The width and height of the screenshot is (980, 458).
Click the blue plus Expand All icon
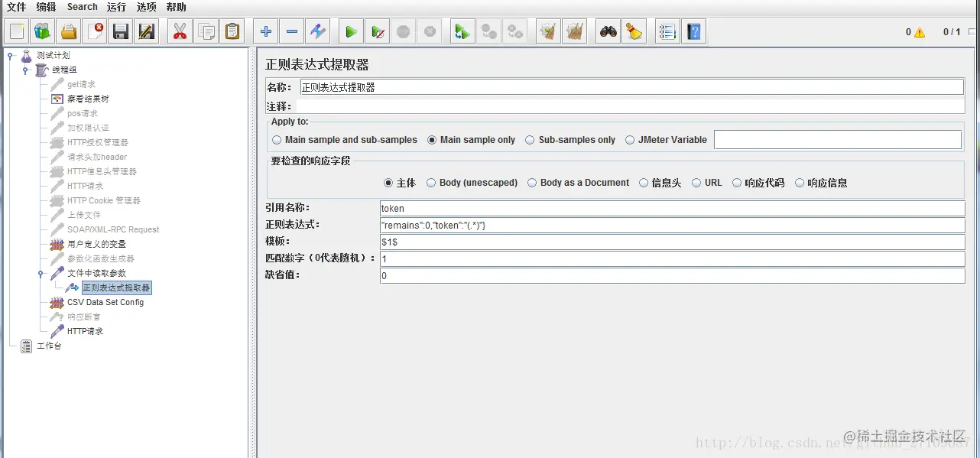click(265, 31)
